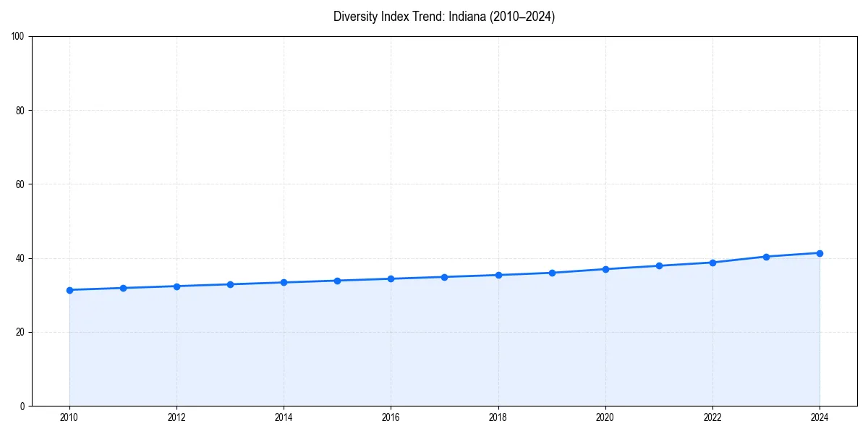Select the 2019 data point marker

pos(551,272)
